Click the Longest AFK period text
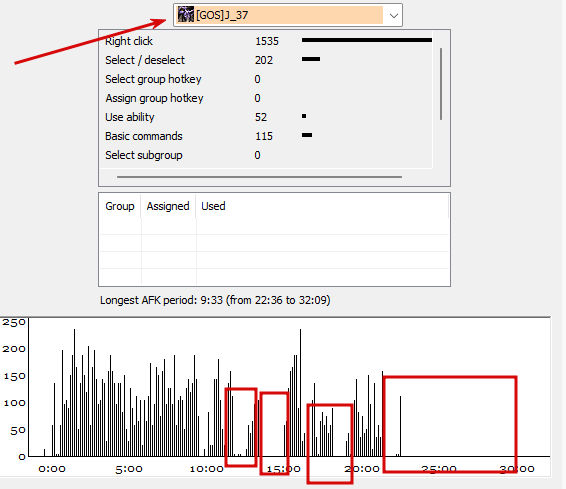This screenshot has height=489, width=566. coord(215,300)
